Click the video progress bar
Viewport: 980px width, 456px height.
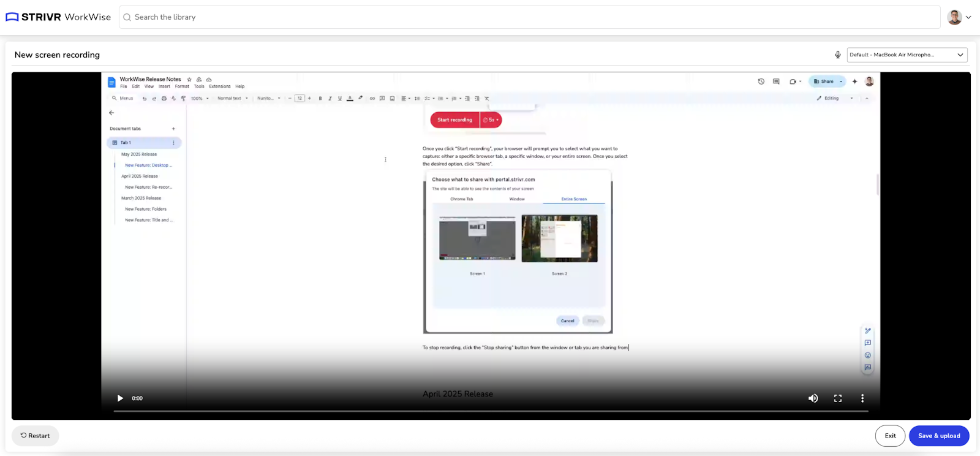tap(491, 411)
